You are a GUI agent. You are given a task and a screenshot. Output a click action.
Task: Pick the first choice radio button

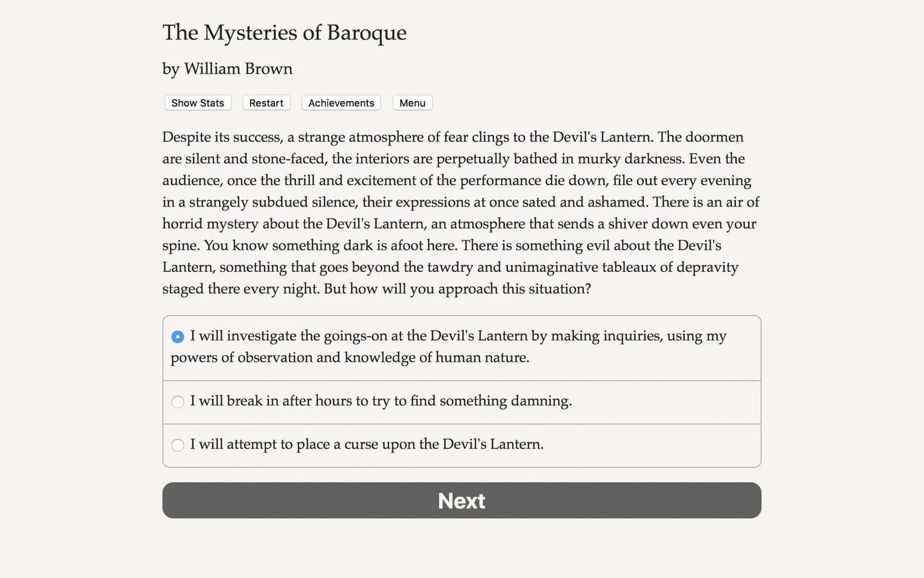178,337
